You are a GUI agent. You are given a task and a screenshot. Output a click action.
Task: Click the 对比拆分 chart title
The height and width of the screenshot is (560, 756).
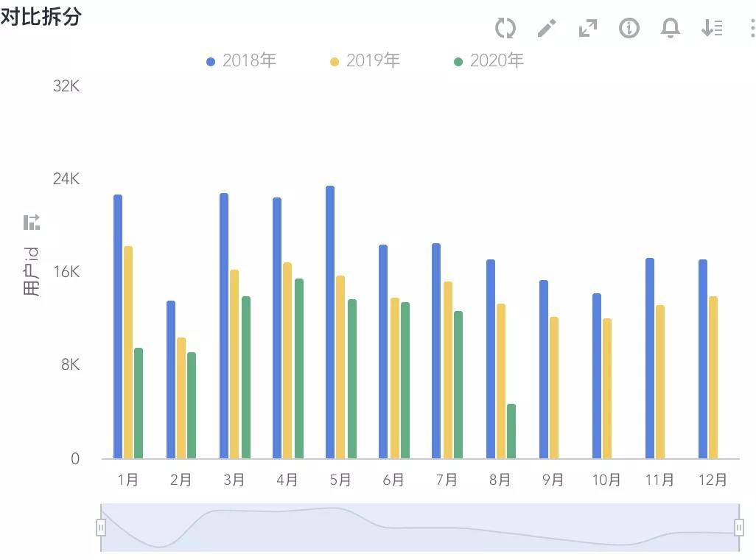41,17
